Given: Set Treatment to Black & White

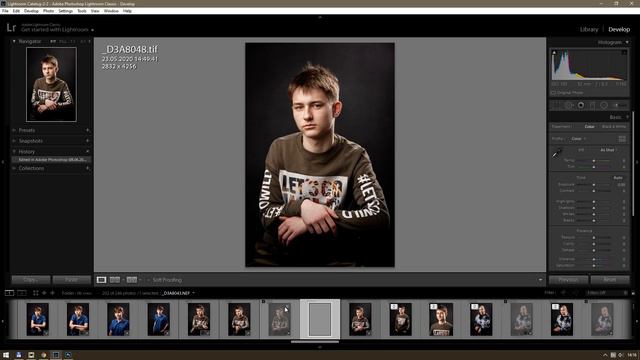Looking at the screenshot, I should click(613, 127).
